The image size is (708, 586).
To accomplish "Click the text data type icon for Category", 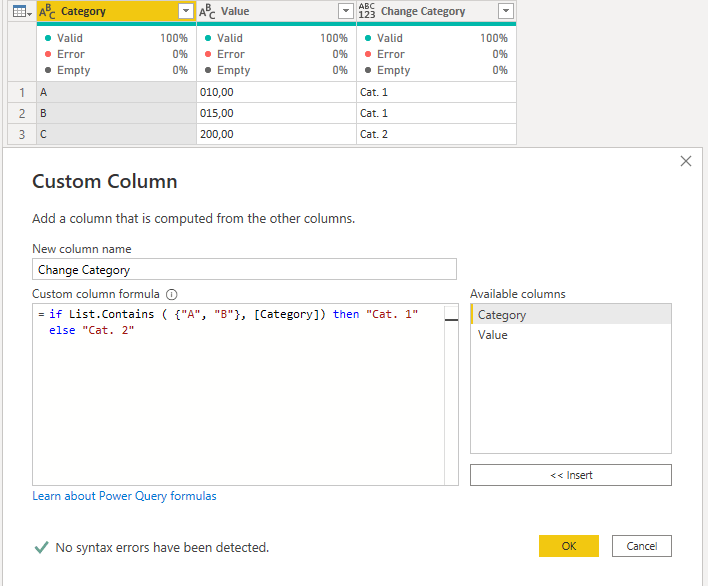I will pos(47,11).
